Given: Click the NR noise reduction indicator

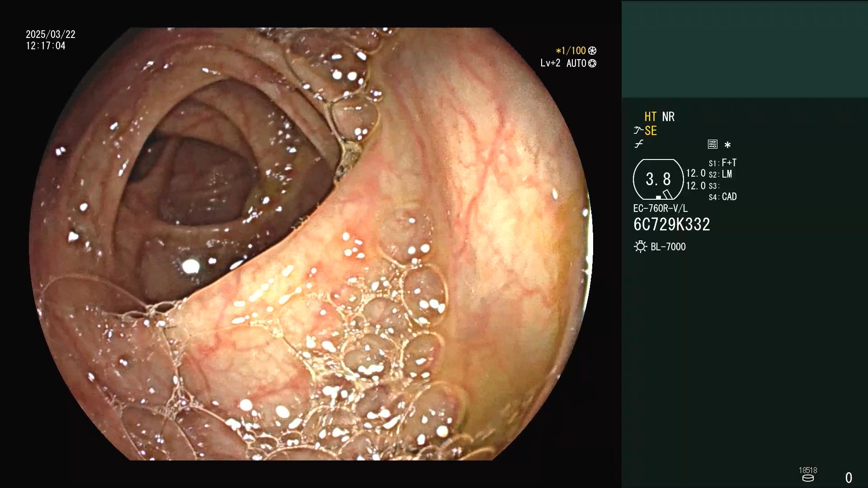Looking at the screenshot, I should 668,117.
